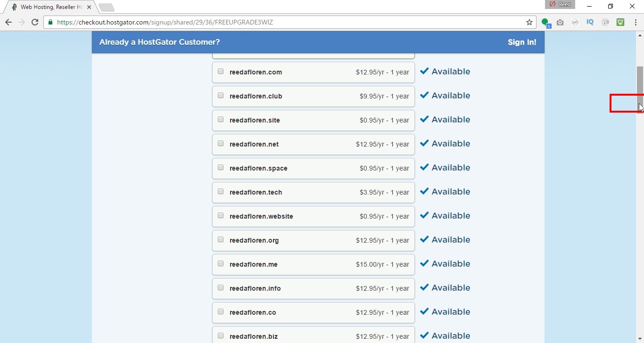
Task: Bookmark this page with the star icon
Action: click(529, 22)
